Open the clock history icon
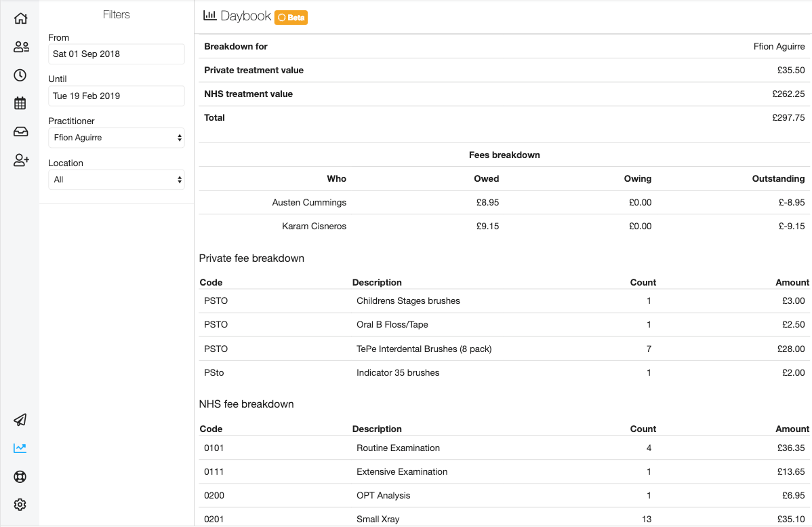The height and width of the screenshot is (527, 812). click(x=20, y=75)
